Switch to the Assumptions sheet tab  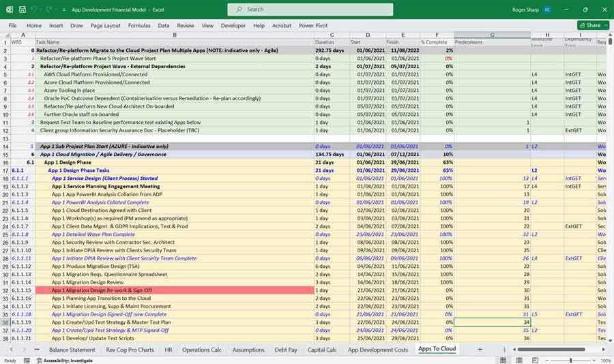pyautogui.click(x=248, y=350)
